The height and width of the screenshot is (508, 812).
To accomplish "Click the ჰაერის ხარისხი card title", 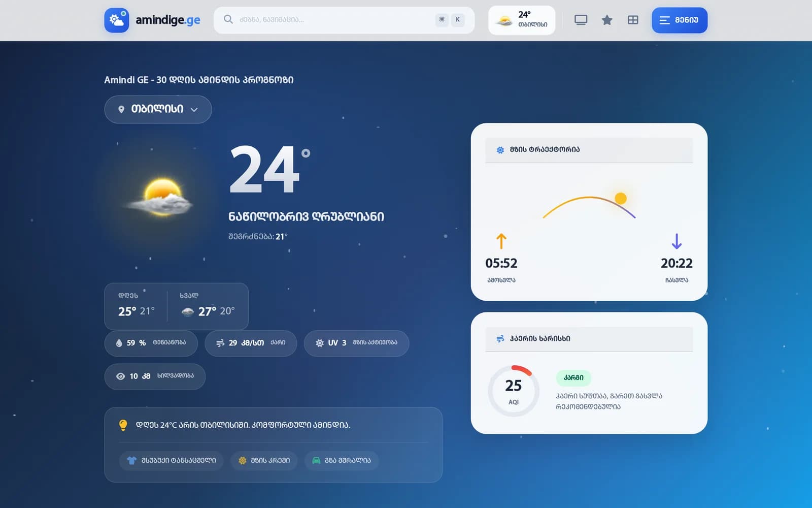I will (x=540, y=339).
